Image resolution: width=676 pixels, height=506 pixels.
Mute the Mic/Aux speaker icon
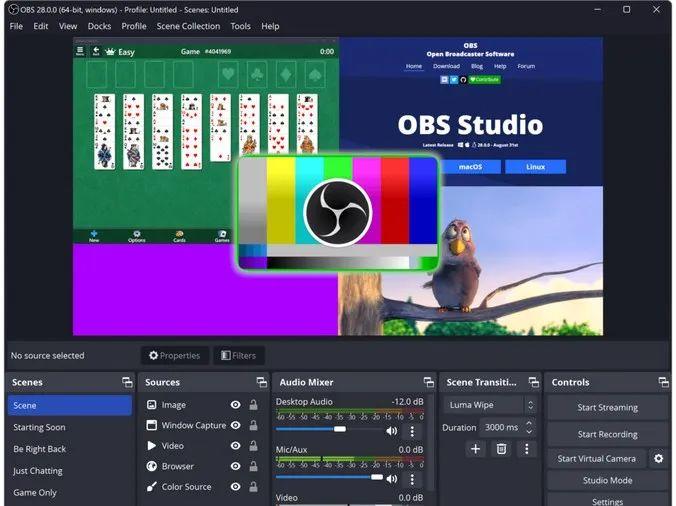(391, 479)
